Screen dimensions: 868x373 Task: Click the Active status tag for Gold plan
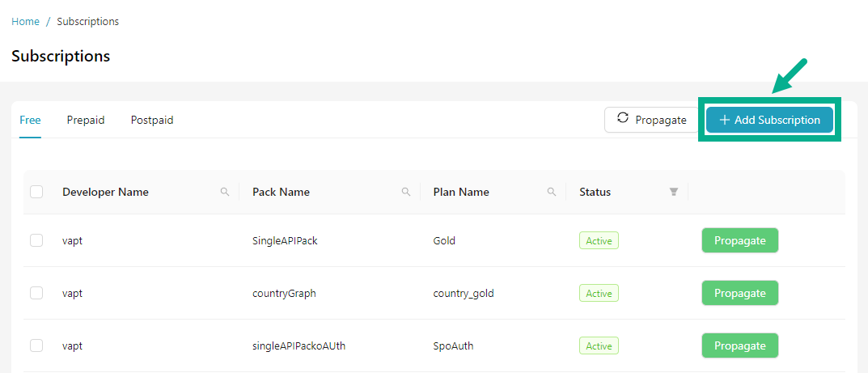coord(599,240)
